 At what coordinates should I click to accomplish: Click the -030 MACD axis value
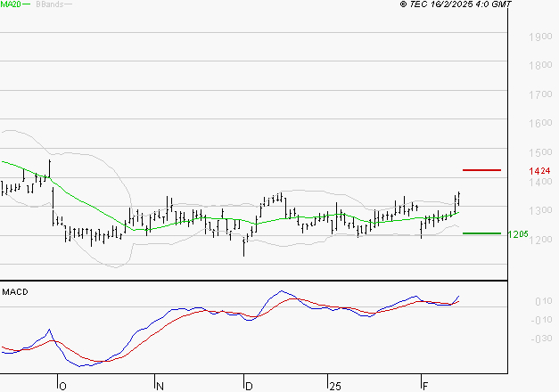pyautogui.click(x=541, y=339)
